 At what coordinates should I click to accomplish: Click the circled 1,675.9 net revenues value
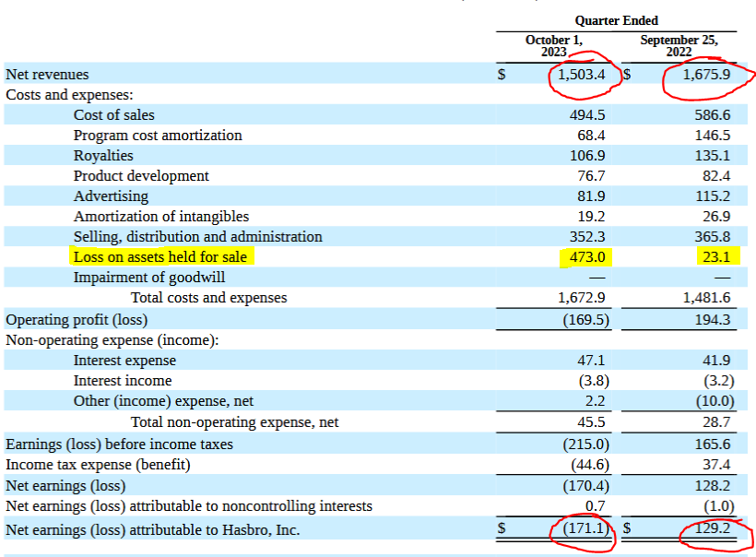click(x=706, y=75)
